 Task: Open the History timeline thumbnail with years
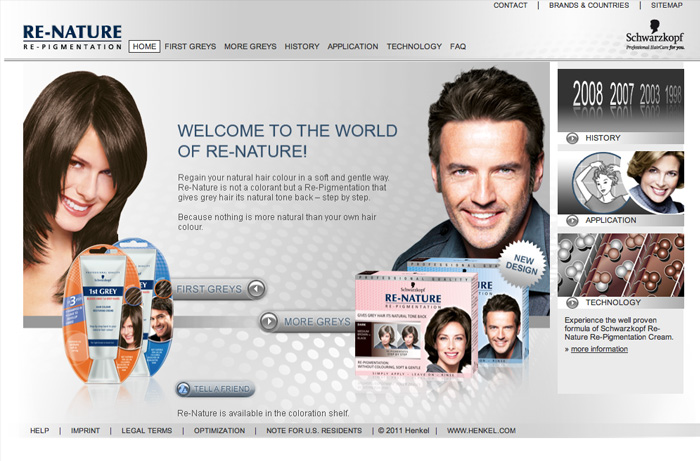tap(620, 97)
